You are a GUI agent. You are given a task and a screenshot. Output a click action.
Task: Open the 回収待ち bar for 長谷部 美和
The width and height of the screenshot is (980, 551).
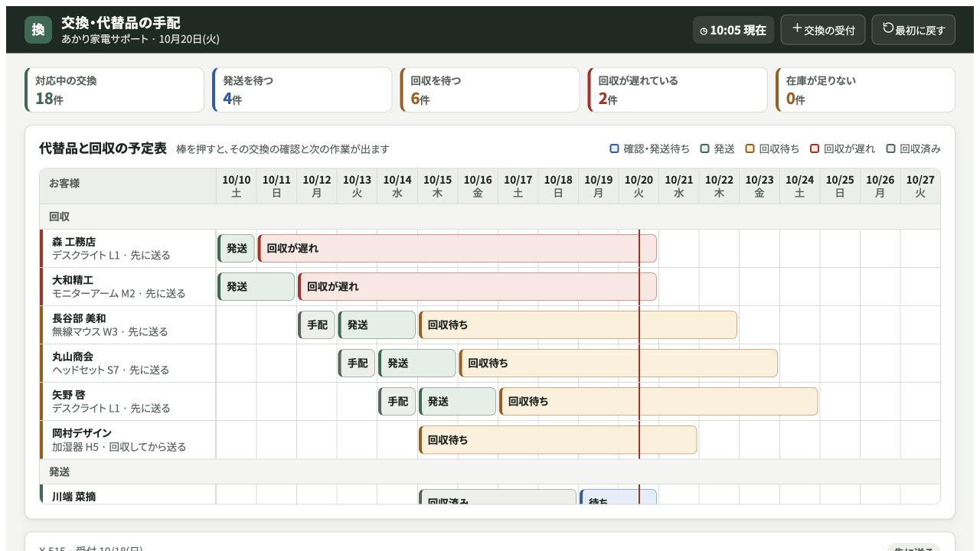tap(578, 325)
